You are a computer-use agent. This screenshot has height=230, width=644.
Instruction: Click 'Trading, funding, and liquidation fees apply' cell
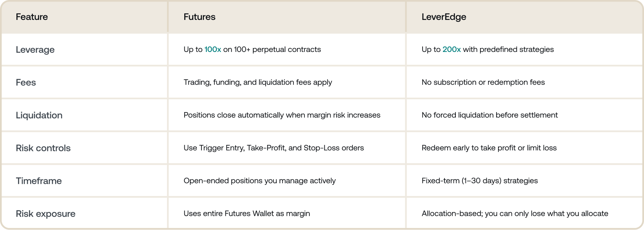[258, 82]
